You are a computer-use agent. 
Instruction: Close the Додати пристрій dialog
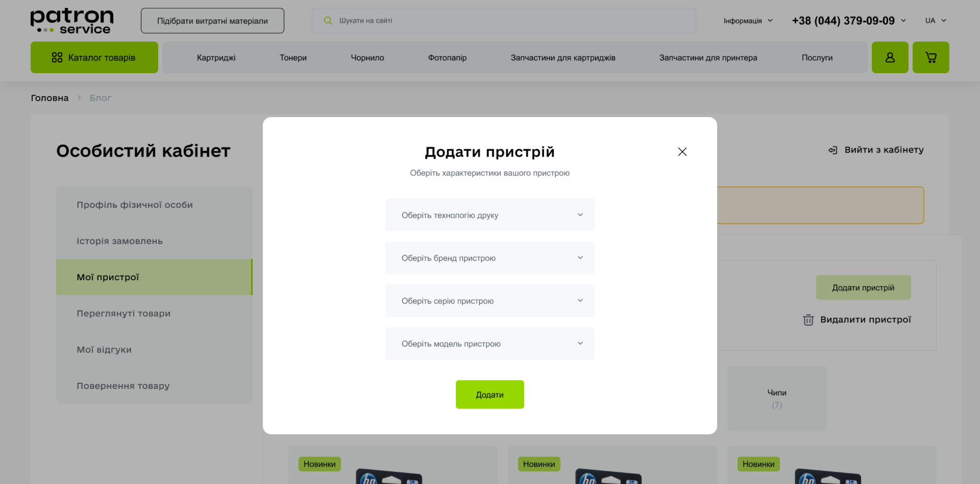(x=682, y=152)
